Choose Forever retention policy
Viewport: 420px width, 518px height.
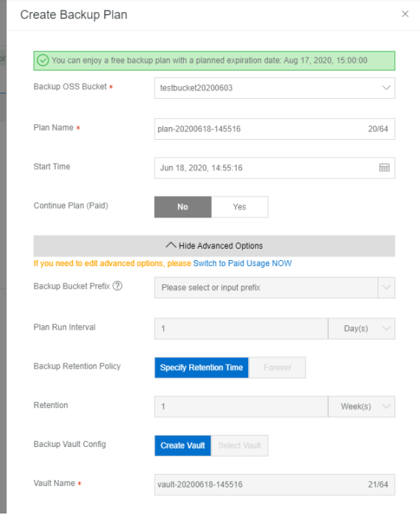(x=277, y=367)
